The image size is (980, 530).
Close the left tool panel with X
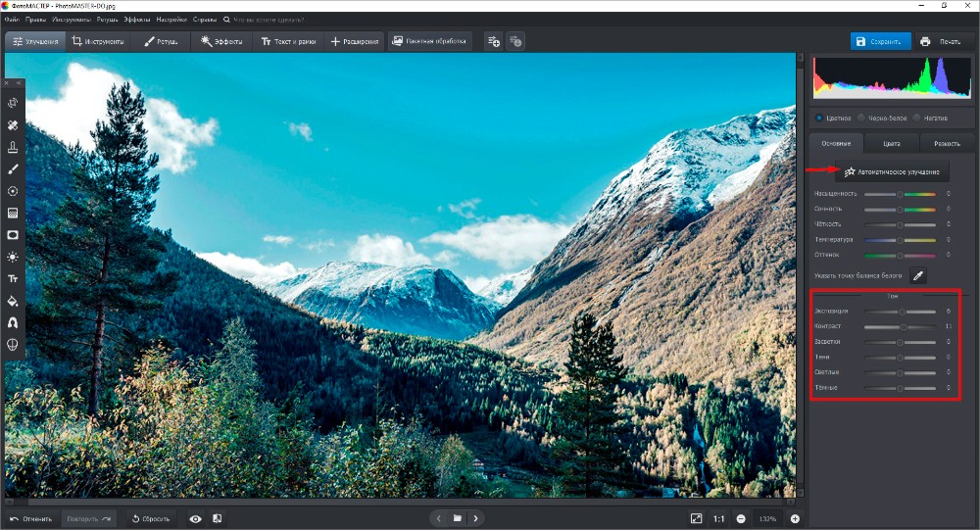[x=7, y=83]
